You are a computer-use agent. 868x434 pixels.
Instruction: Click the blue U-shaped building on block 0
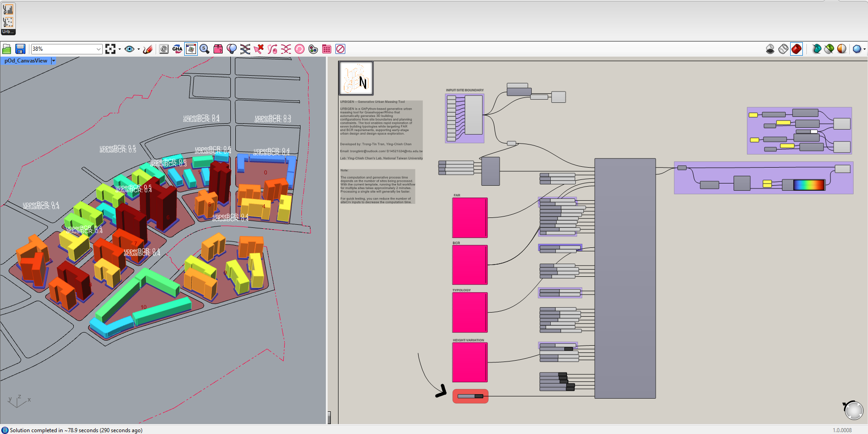point(267,162)
